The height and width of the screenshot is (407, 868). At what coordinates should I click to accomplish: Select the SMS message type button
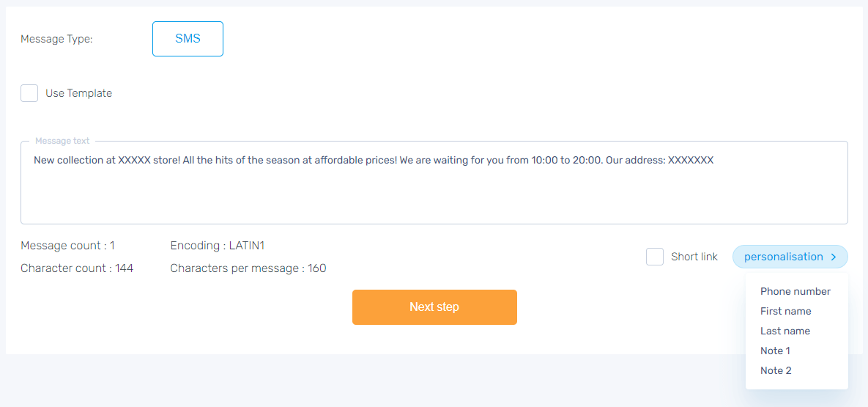[188, 39]
